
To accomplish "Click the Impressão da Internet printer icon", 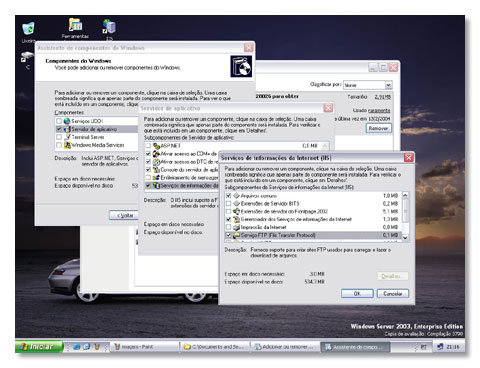I will [236, 227].
